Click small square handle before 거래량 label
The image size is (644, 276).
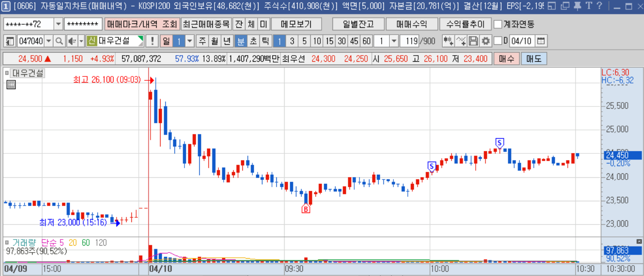7,243
